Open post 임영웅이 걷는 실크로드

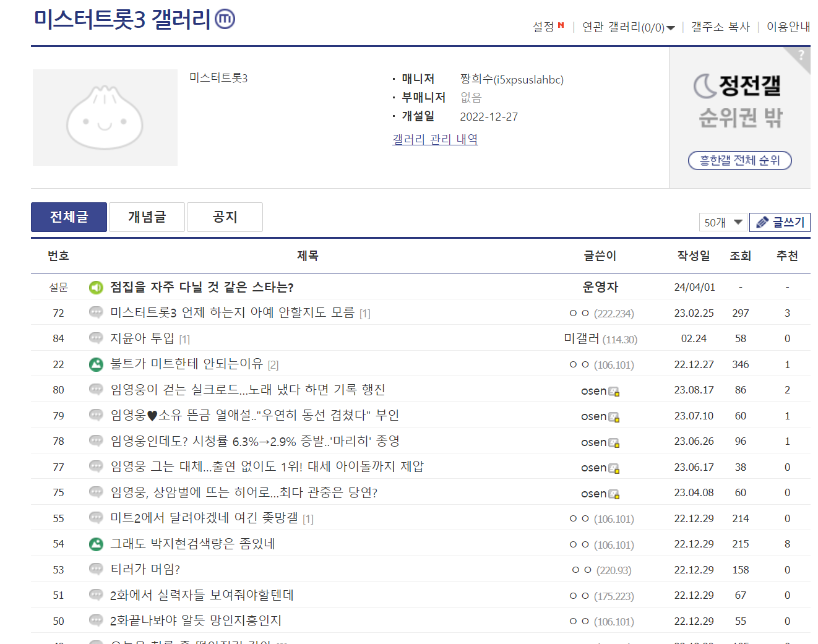(248, 389)
